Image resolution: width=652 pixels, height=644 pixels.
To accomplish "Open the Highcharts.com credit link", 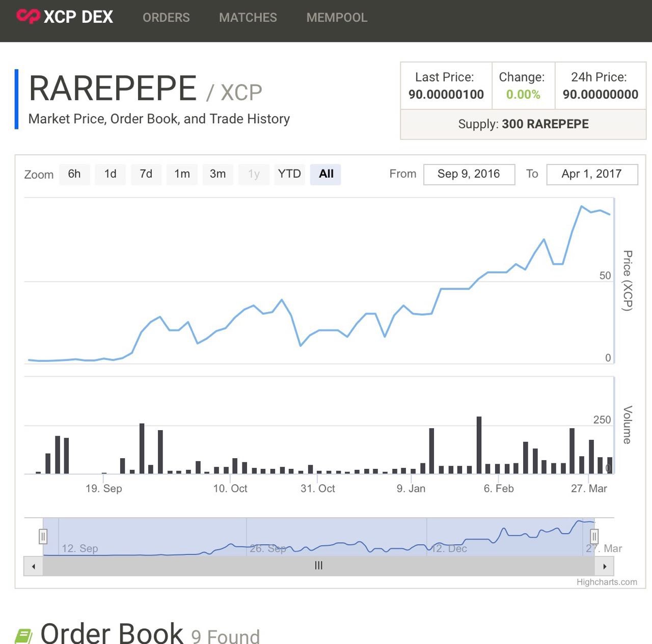I will [607, 582].
